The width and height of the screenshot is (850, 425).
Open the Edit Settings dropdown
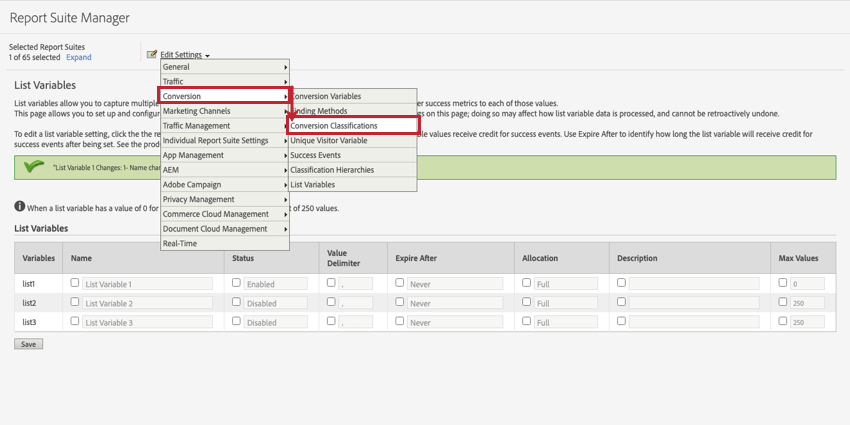tap(185, 55)
